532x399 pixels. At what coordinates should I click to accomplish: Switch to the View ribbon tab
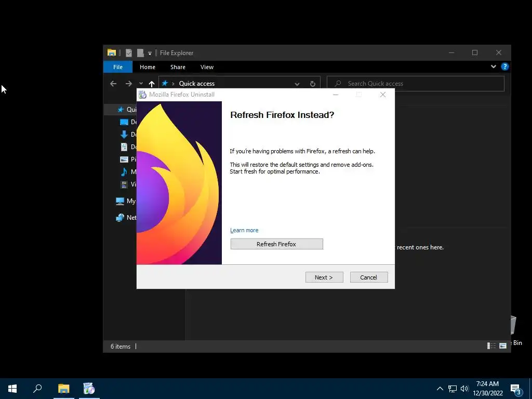(207, 67)
